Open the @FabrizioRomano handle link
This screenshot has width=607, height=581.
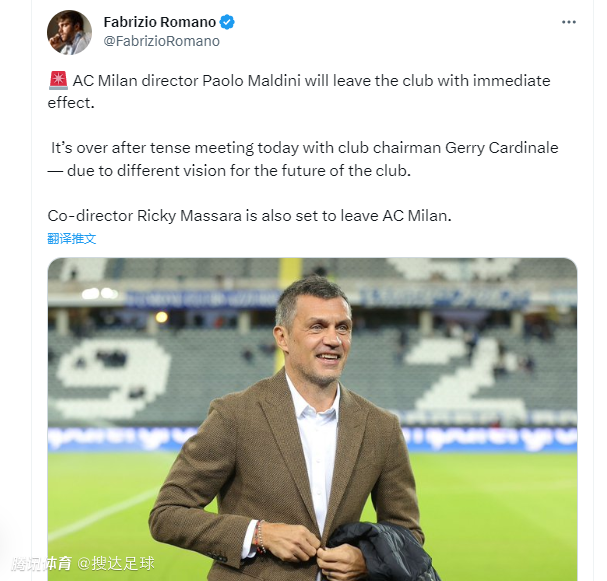point(161,41)
